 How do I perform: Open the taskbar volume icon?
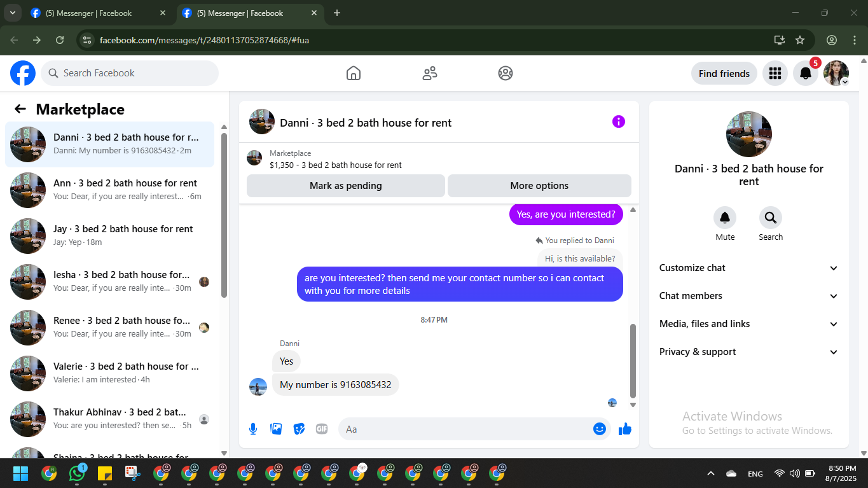coord(794,473)
